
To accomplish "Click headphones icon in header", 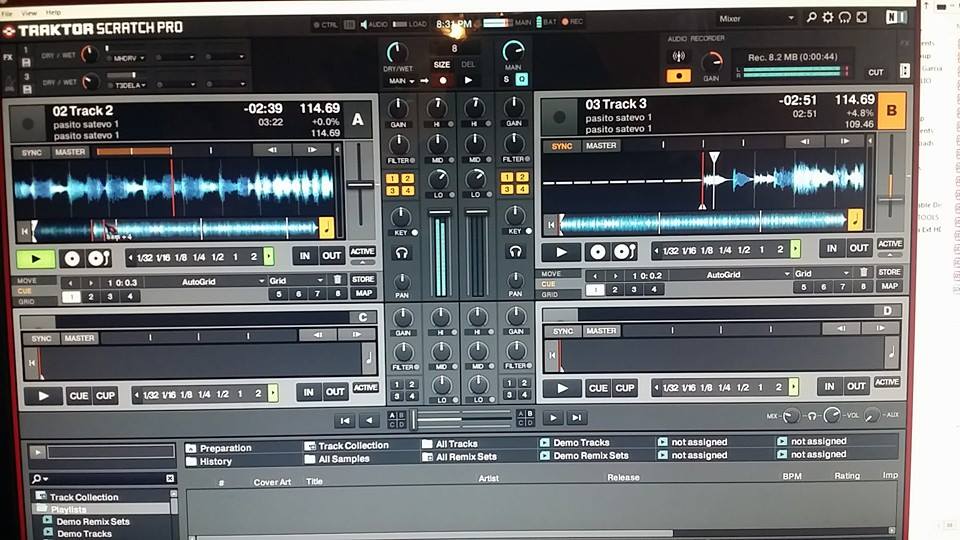I will point(844,18).
